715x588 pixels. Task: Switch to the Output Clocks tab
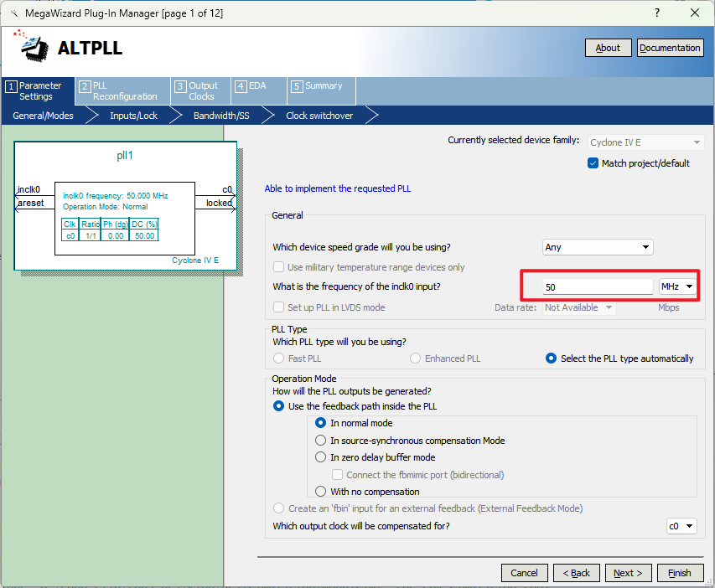pyautogui.click(x=200, y=91)
